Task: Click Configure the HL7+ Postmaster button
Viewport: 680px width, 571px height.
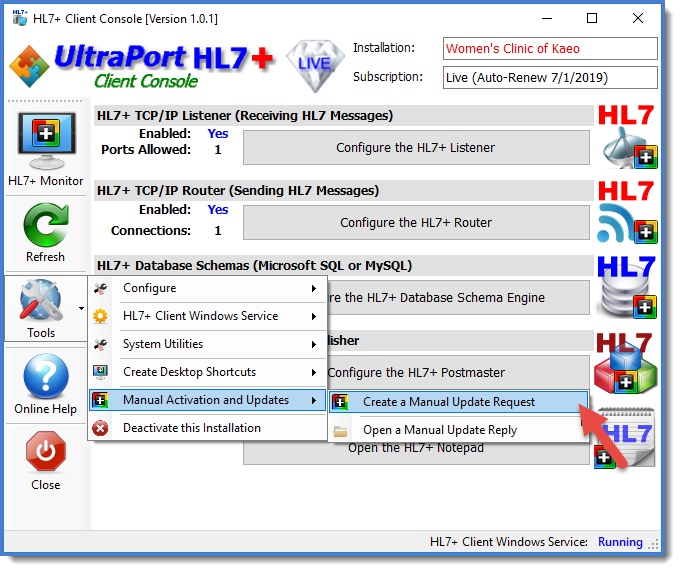Action: pyautogui.click(x=458, y=372)
